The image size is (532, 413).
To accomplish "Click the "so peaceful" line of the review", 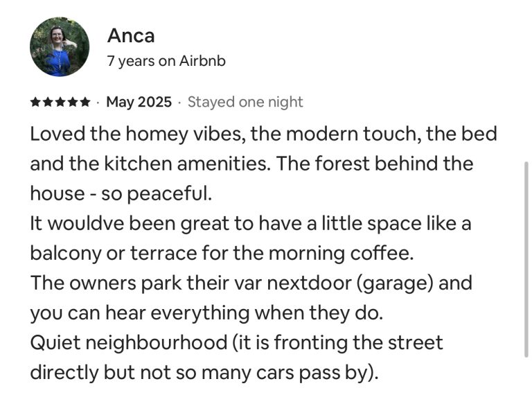I will pos(121,193).
